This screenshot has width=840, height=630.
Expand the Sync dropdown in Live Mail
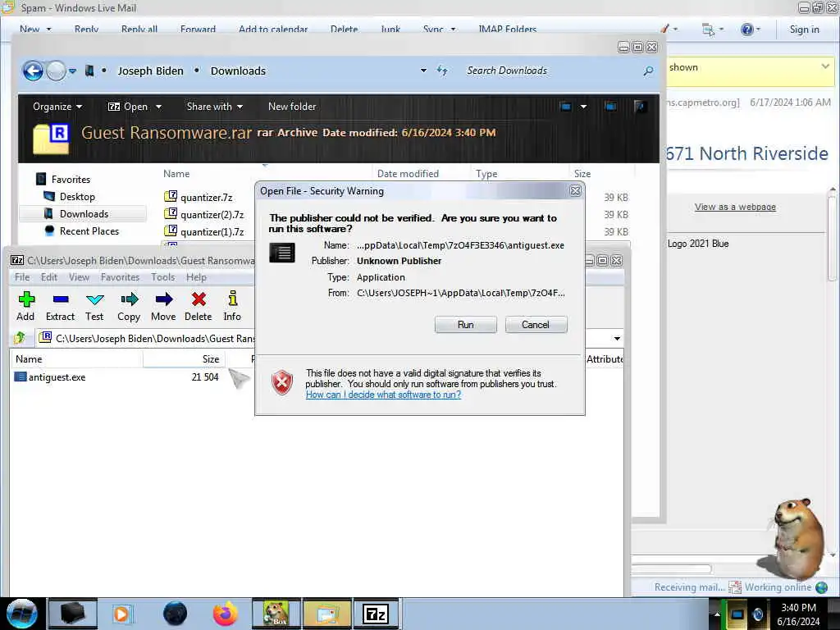[x=453, y=29]
